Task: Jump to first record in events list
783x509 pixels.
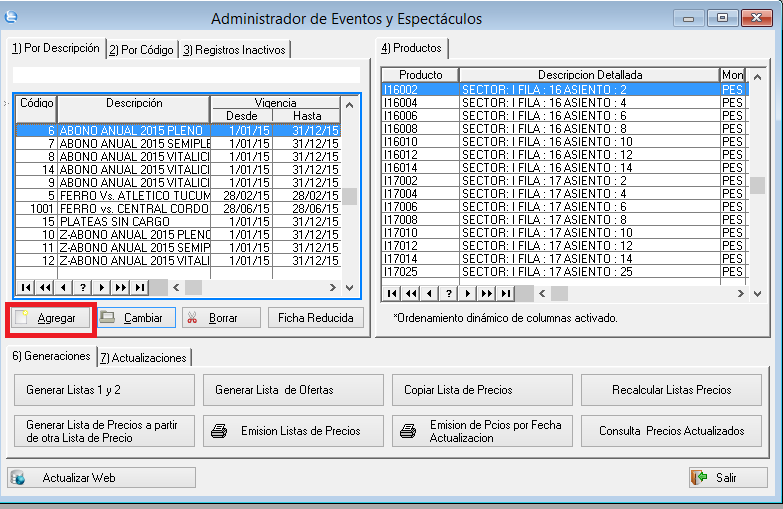Action: (27, 287)
